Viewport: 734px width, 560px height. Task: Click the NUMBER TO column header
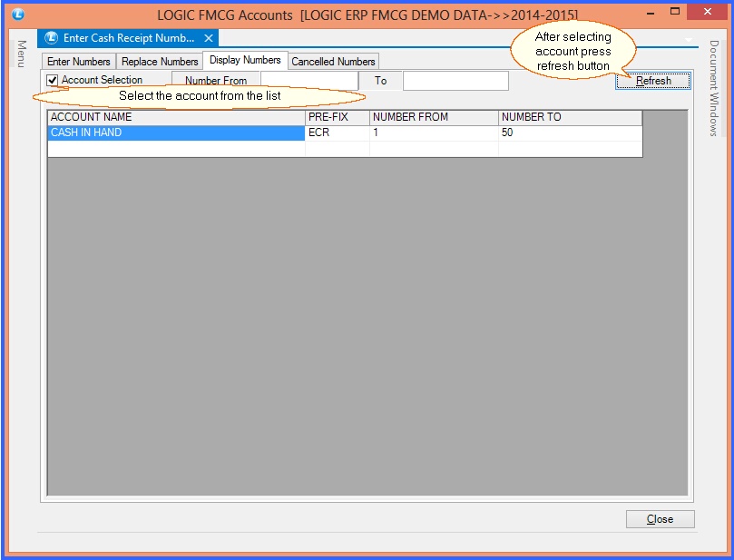(x=570, y=117)
